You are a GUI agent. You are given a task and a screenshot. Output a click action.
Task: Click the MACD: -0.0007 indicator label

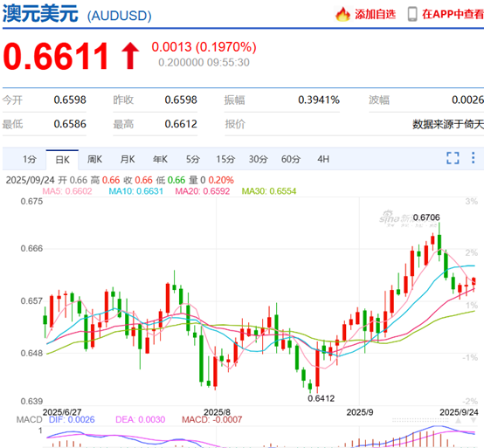click(211, 419)
